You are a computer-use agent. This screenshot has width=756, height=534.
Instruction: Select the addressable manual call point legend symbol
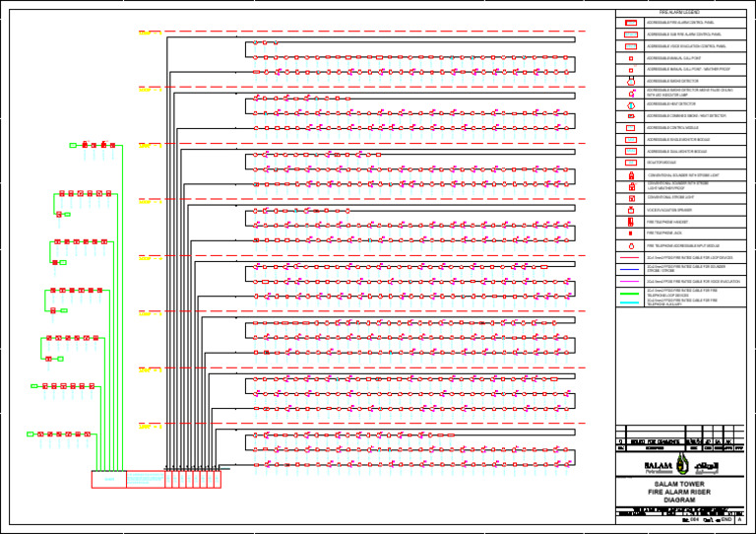[631, 58]
